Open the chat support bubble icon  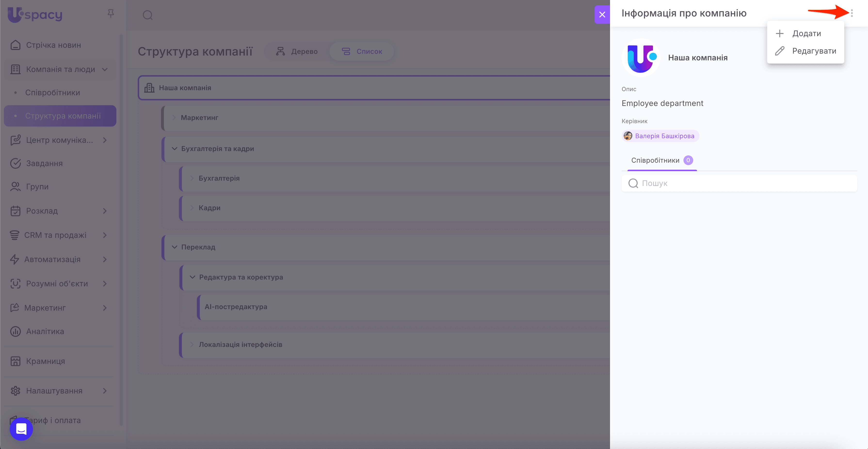(21, 429)
